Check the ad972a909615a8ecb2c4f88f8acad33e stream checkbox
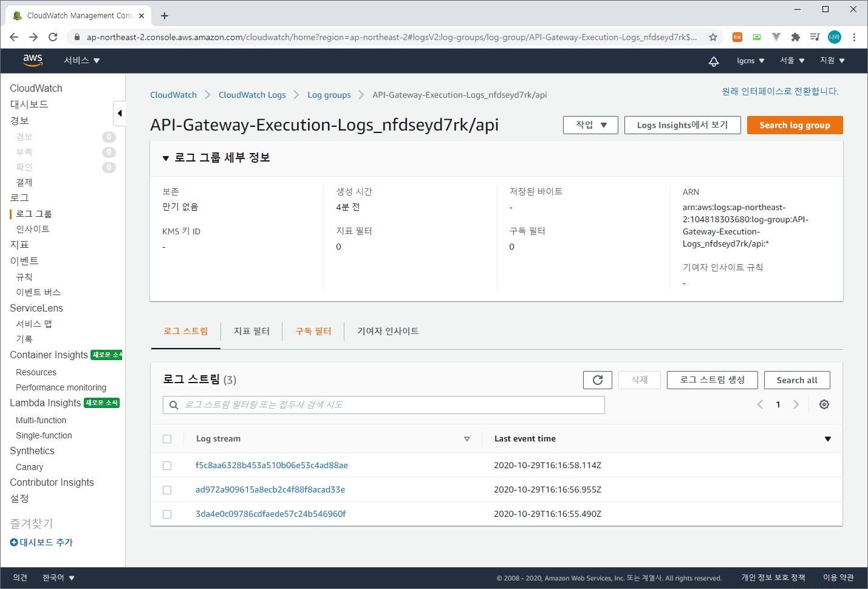The image size is (868, 589). 167,490
